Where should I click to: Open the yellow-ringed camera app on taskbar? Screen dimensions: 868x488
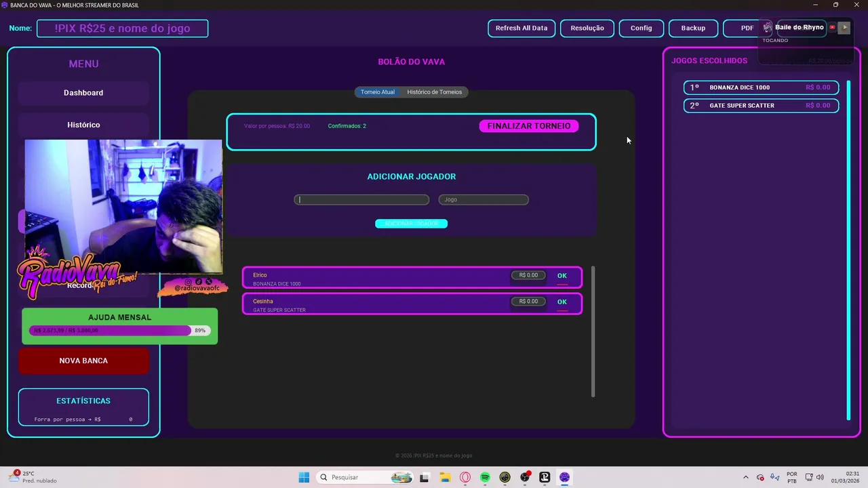tap(505, 477)
